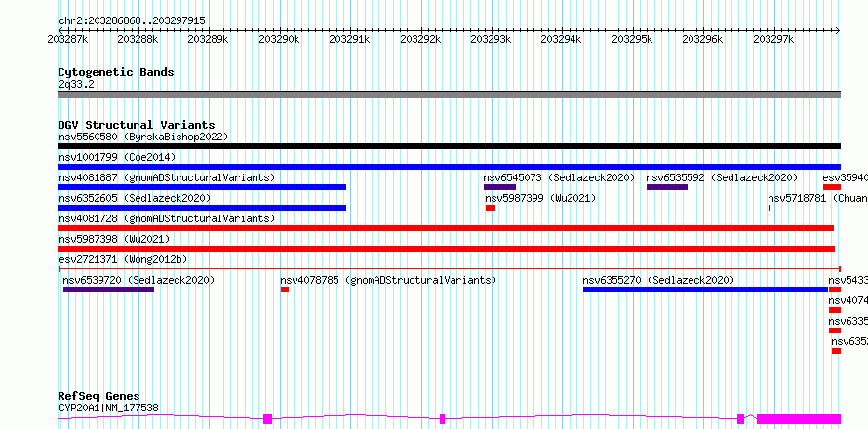Click the purple nsv6539720 variant bar

tap(108, 290)
